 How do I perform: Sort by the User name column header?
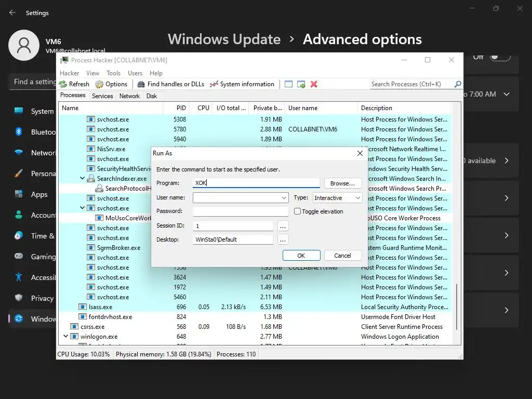(321, 108)
